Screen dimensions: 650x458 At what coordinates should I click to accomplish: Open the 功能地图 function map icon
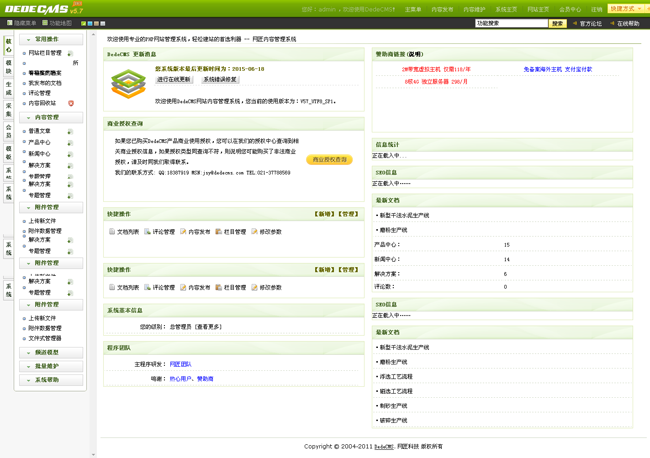[x=46, y=23]
